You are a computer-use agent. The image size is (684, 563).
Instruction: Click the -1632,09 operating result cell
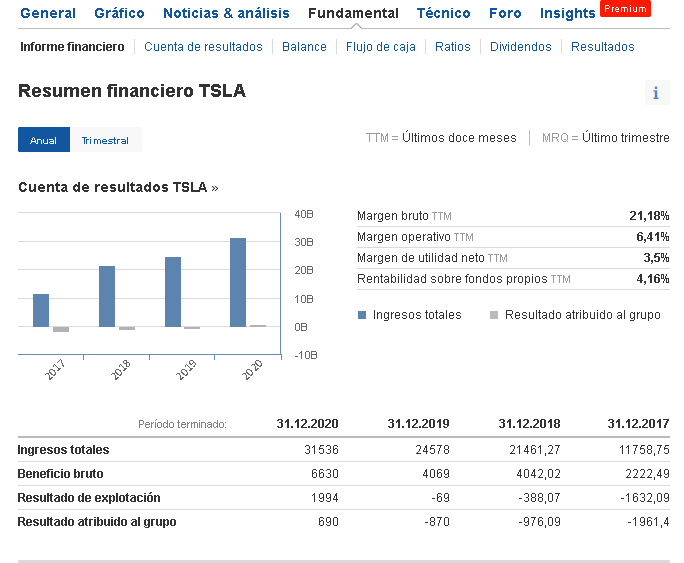[645, 498]
